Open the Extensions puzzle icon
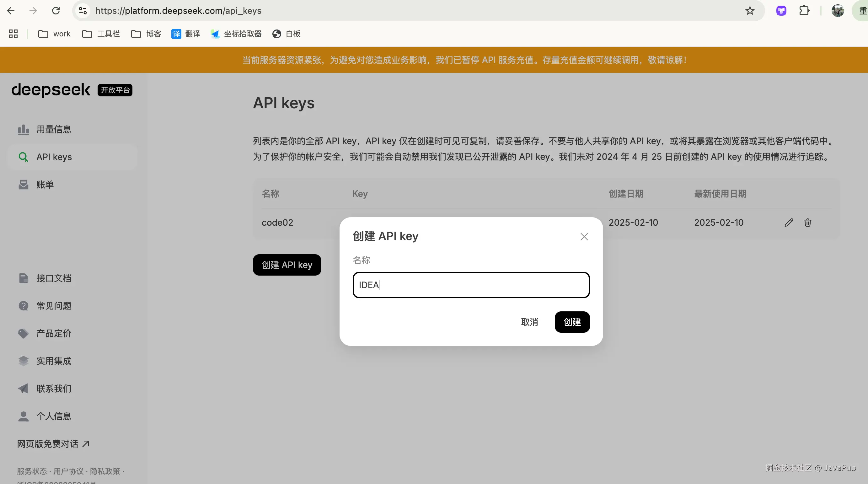This screenshot has width=868, height=484. [x=804, y=11]
